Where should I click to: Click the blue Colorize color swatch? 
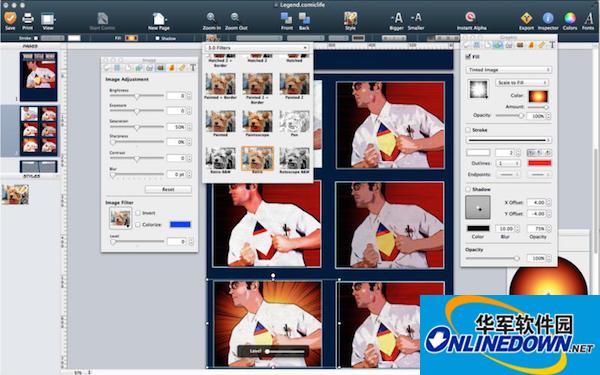(180, 225)
